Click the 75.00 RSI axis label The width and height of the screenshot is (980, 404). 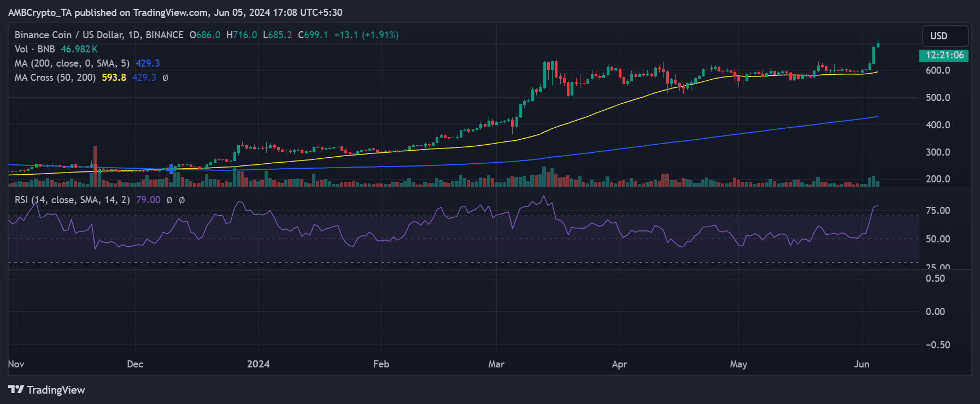point(938,211)
